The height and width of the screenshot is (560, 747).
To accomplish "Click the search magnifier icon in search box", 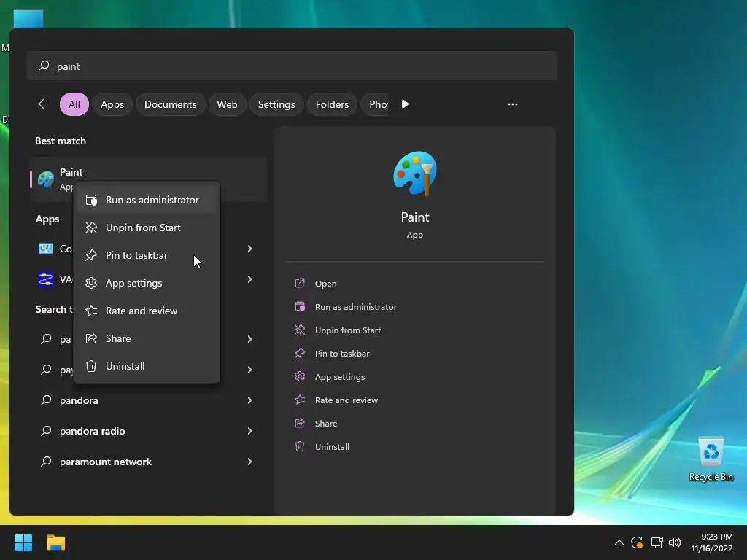I will tap(44, 66).
